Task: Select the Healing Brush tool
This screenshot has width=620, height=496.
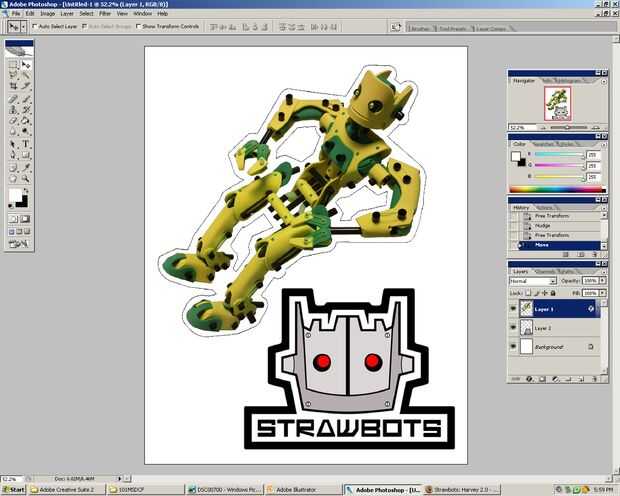Action: pyautogui.click(x=13, y=99)
